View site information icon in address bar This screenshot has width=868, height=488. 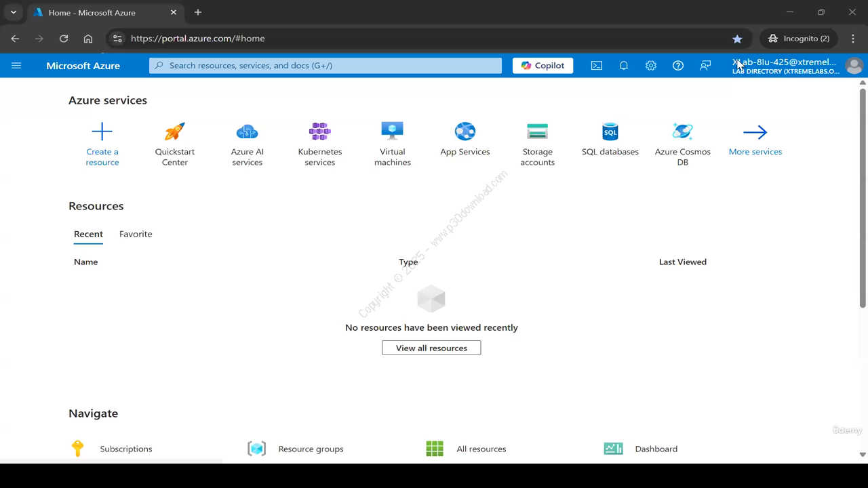[117, 39]
